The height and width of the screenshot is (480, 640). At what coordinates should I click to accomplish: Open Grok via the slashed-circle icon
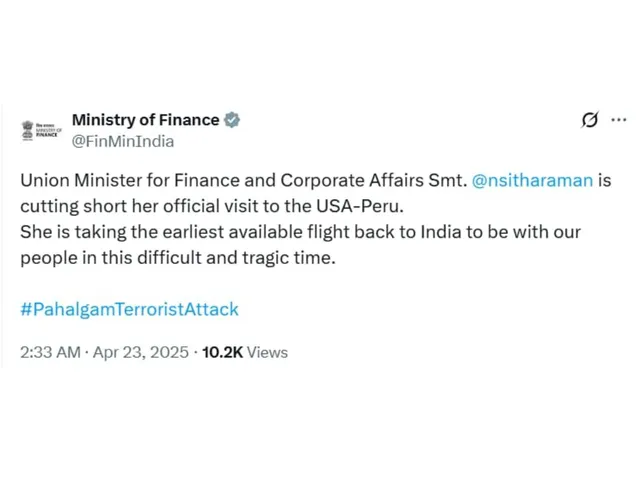tap(590, 120)
